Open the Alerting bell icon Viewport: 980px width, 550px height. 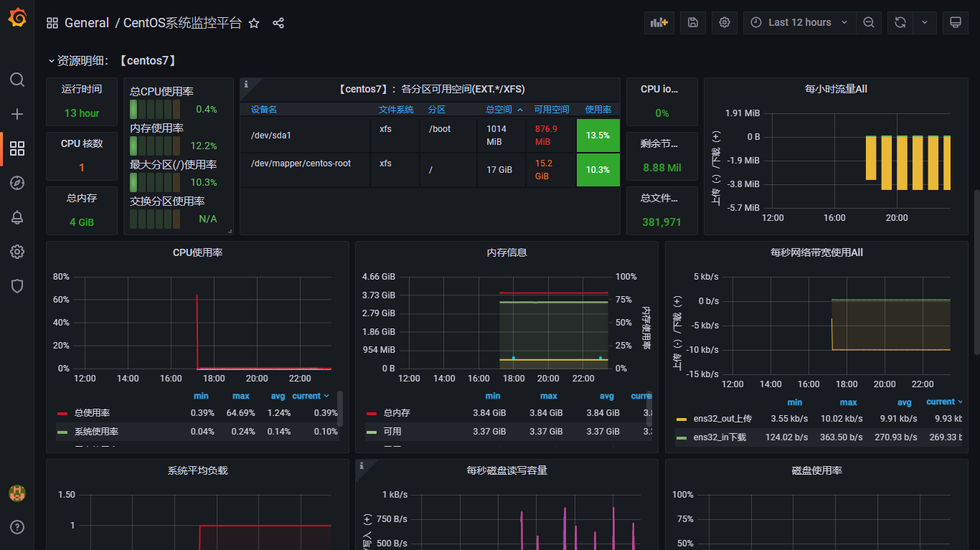[x=17, y=217]
